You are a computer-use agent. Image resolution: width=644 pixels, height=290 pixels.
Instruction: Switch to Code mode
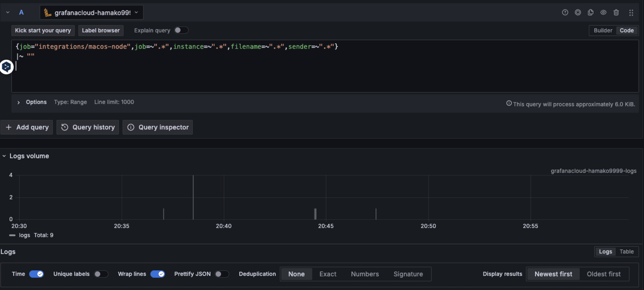[627, 31]
